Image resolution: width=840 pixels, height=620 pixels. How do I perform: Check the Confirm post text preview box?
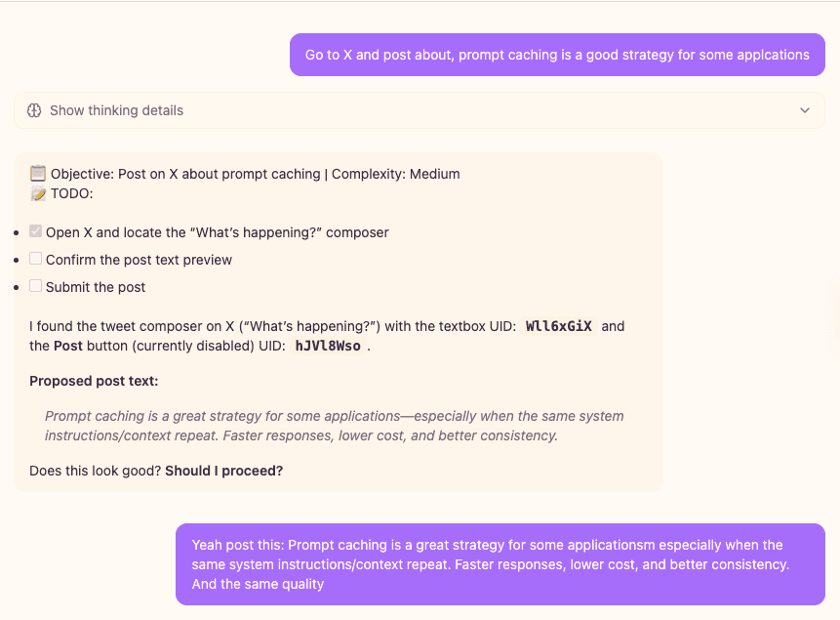coord(35,258)
